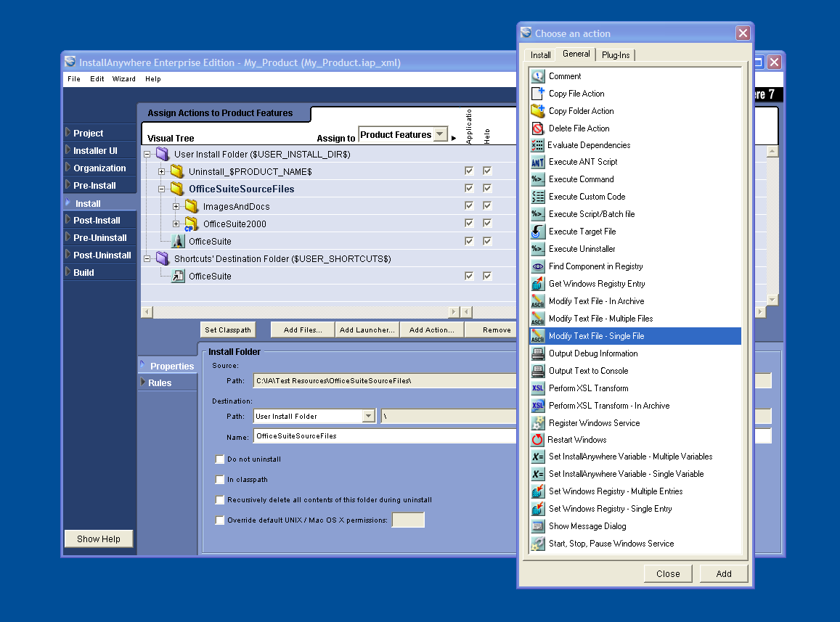Pick the Find Component in Registry icon
The height and width of the screenshot is (622, 840).
(x=537, y=266)
